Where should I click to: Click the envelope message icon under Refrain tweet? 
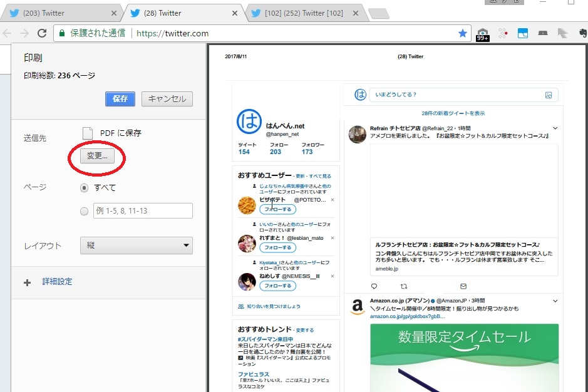pos(463,286)
